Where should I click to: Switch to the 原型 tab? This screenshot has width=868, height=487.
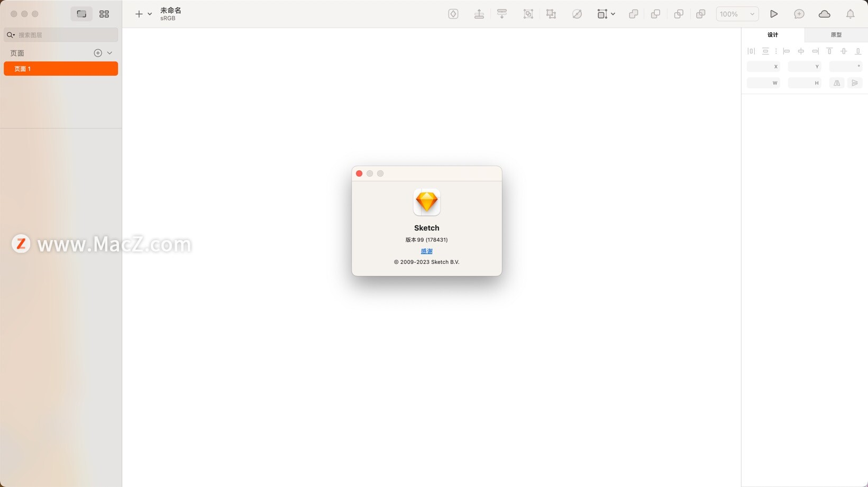(836, 35)
